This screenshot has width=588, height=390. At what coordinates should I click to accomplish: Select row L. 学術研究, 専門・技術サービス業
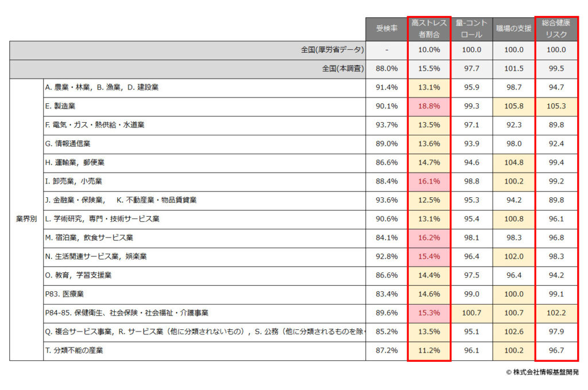[204, 219]
